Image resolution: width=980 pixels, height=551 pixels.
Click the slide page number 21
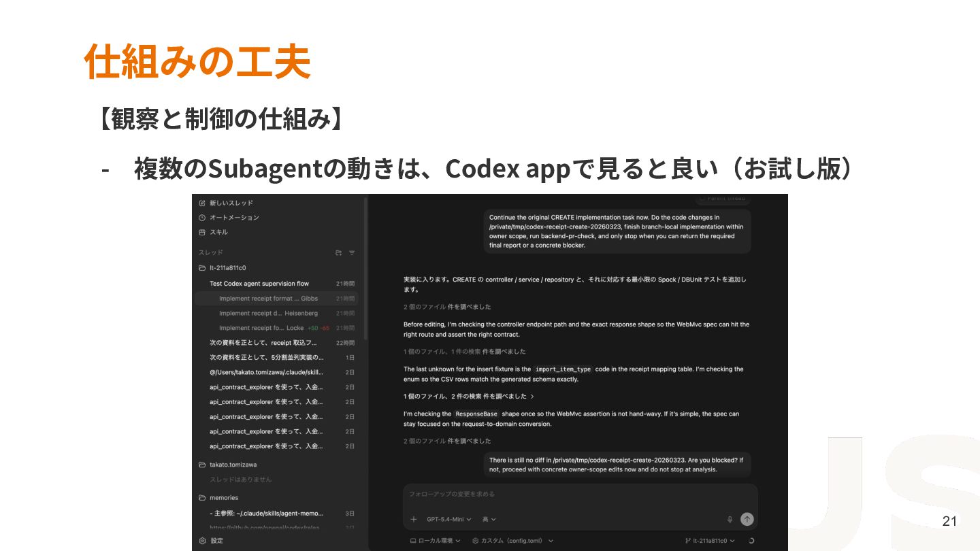pos(949,522)
